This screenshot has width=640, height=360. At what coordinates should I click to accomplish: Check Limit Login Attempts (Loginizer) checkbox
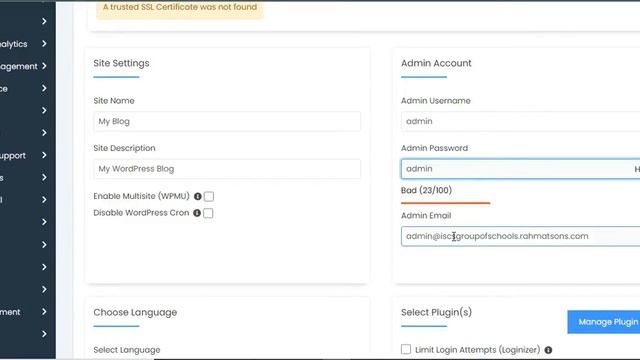406,349
